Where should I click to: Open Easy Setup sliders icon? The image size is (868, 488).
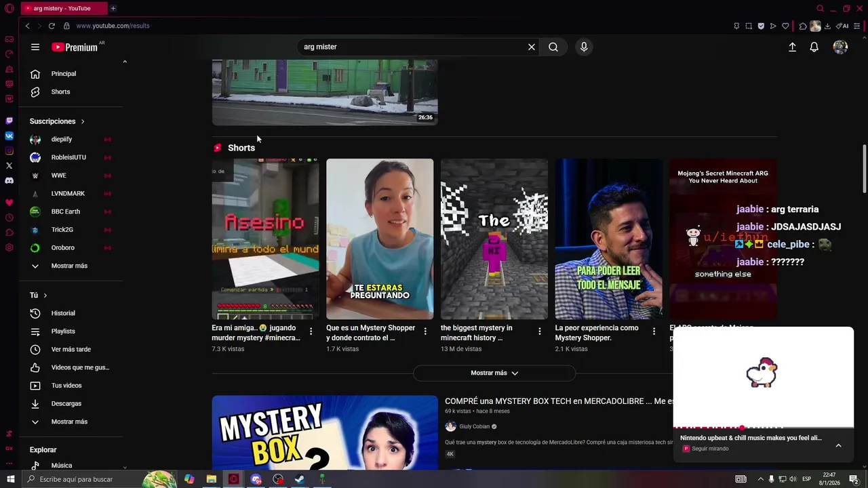click(x=857, y=26)
